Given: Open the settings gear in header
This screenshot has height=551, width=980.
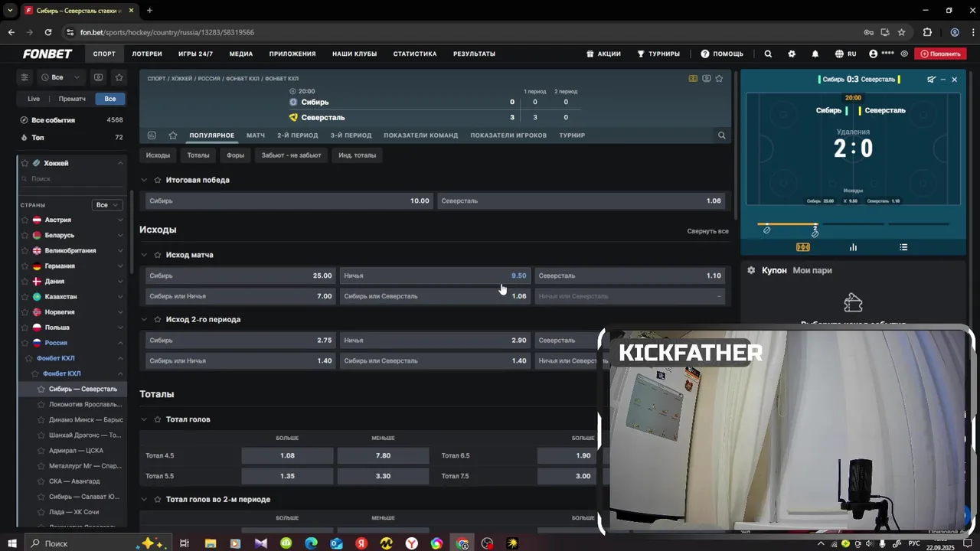Looking at the screenshot, I should point(792,54).
